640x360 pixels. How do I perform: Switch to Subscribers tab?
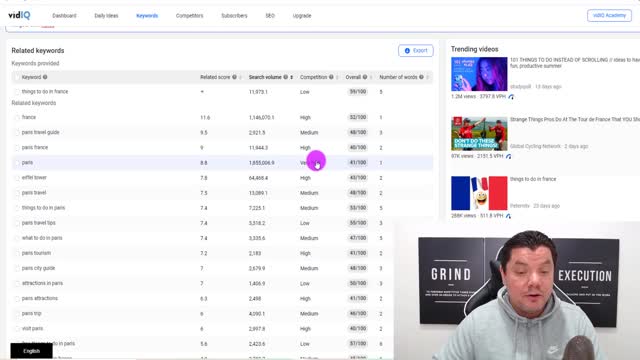tap(234, 16)
